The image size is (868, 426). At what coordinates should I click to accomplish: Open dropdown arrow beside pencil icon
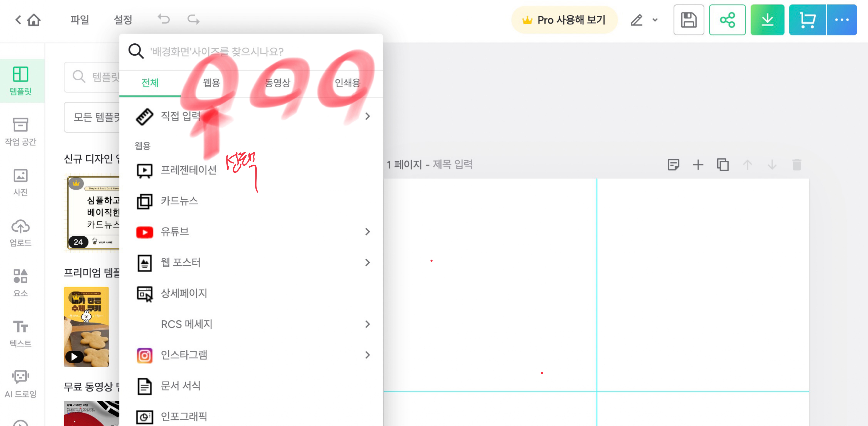[655, 20]
